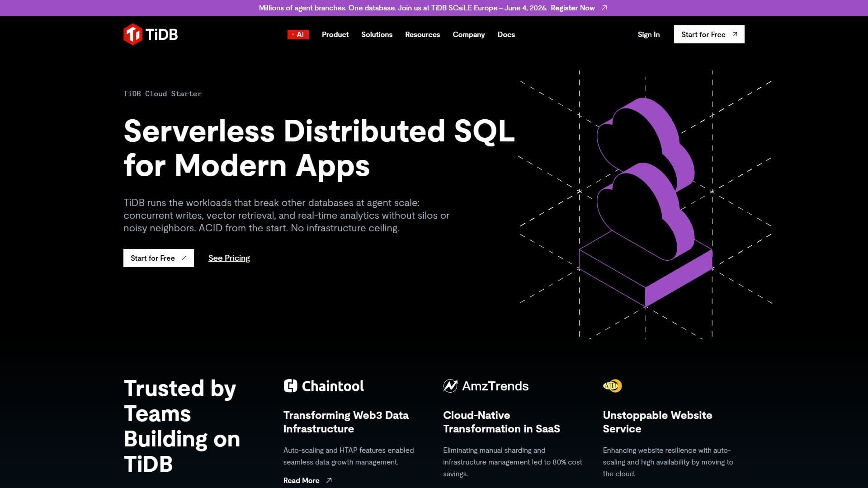Screen dimensions: 868x488
Task: Click the AmzTrends 80% cost savings description
Action: [513, 462]
